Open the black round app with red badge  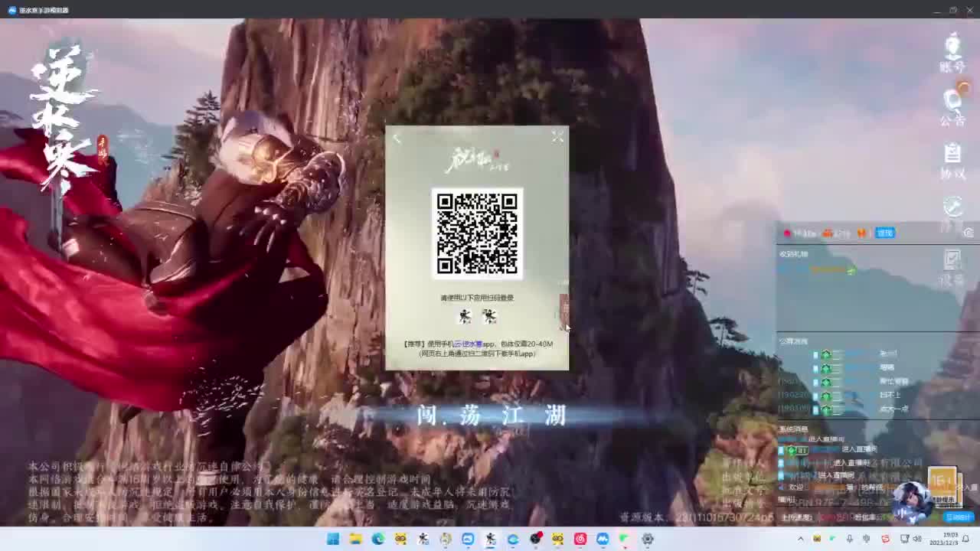(x=535, y=539)
